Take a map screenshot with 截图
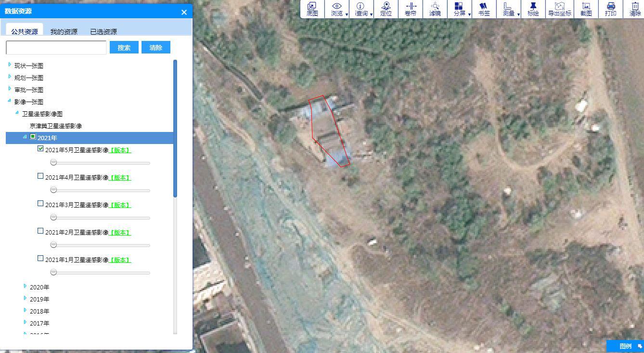 click(586, 9)
